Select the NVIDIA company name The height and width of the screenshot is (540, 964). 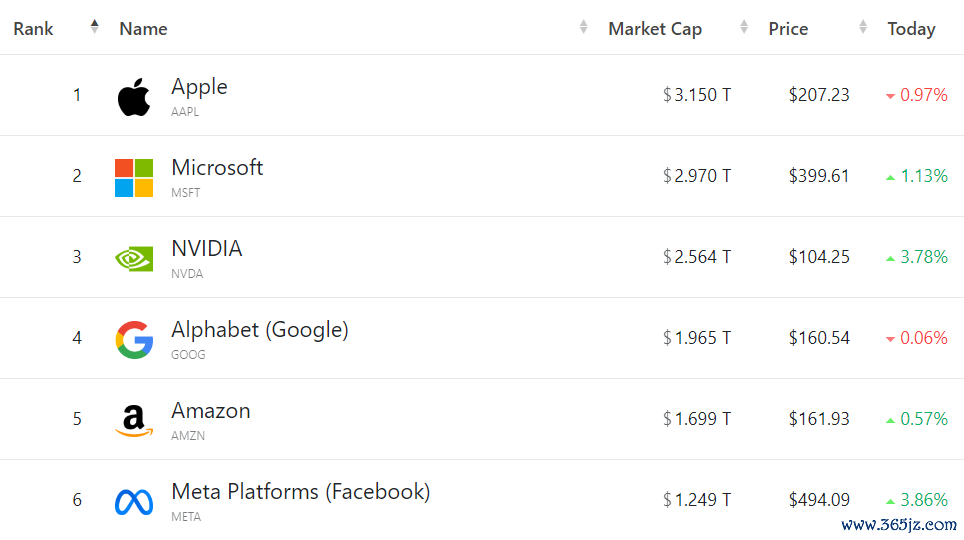pos(207,248)
